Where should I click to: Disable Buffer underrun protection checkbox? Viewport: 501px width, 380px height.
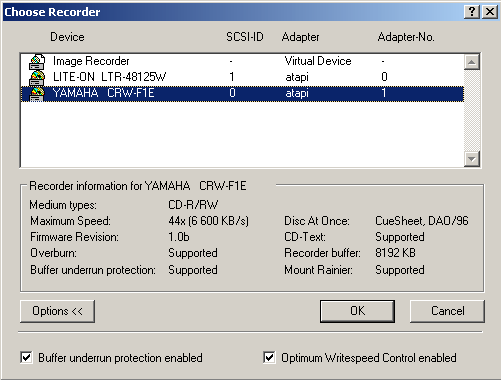pyautogui.click(x=26, y=358)
